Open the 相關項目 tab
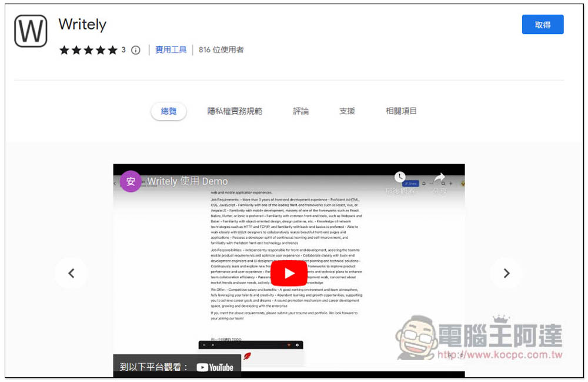Viewport: 588px width, 382px height. (401, 111)
